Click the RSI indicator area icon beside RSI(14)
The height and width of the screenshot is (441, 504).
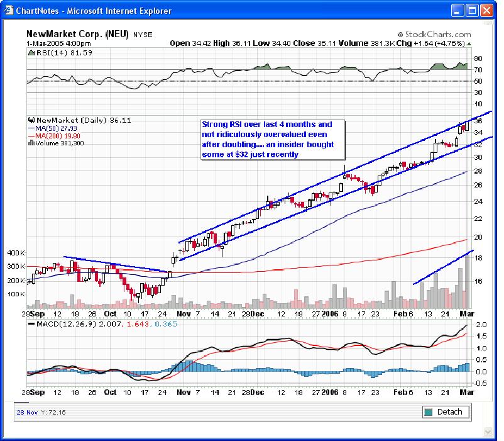click(x=31, y=53)
